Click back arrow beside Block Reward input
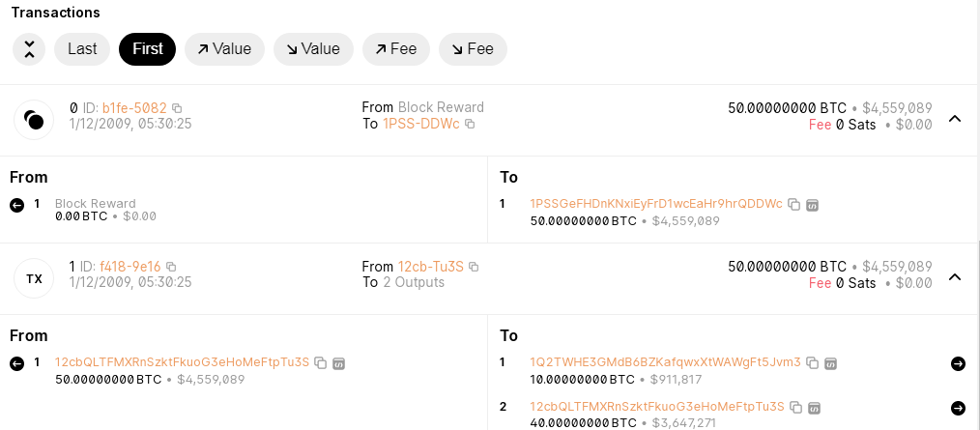This screenshot has width=980, height=430. [x=16, y=205]
